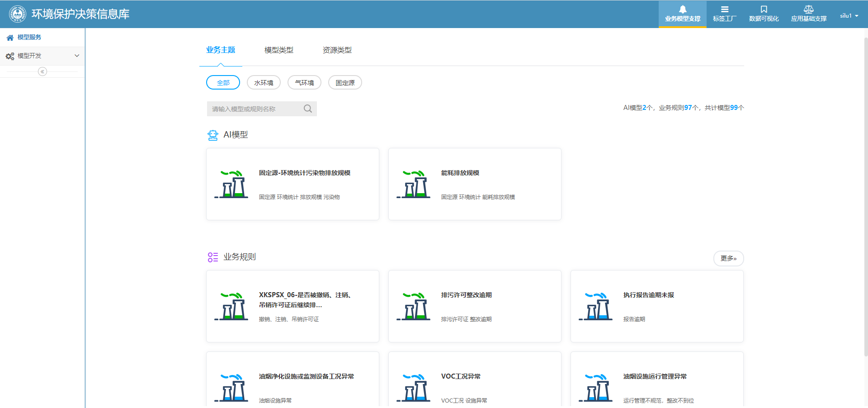The image size is (868, 408).
Task: Select the 固定源 filter pill
Action: click(x=345, y=83)
